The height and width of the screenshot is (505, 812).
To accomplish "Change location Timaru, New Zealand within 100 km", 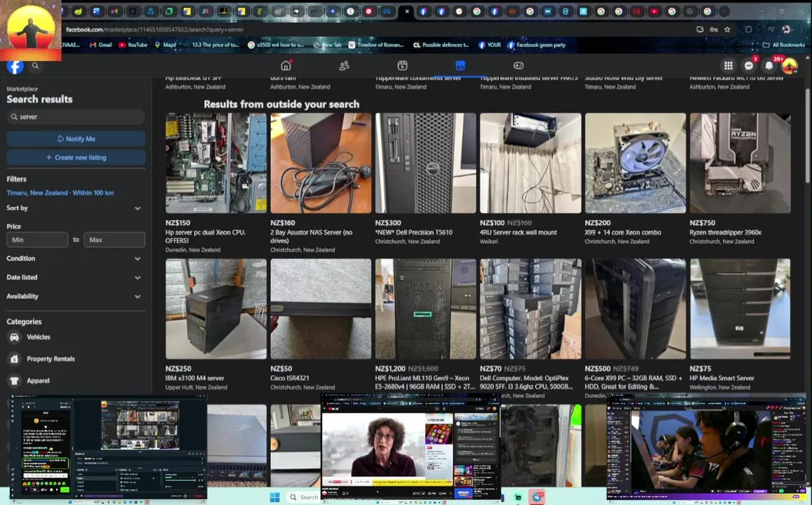I will click(x=60, y=192).
